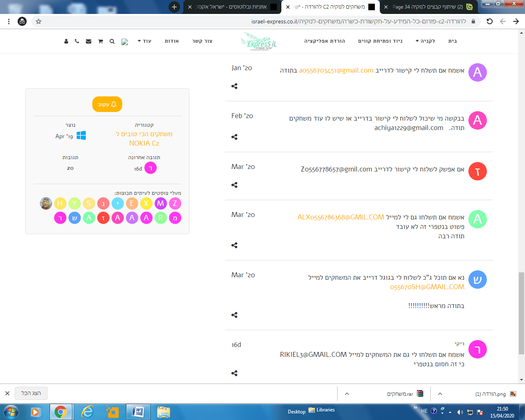Go to the בית home menu item
525x420 pixels.
coord(452,41)
